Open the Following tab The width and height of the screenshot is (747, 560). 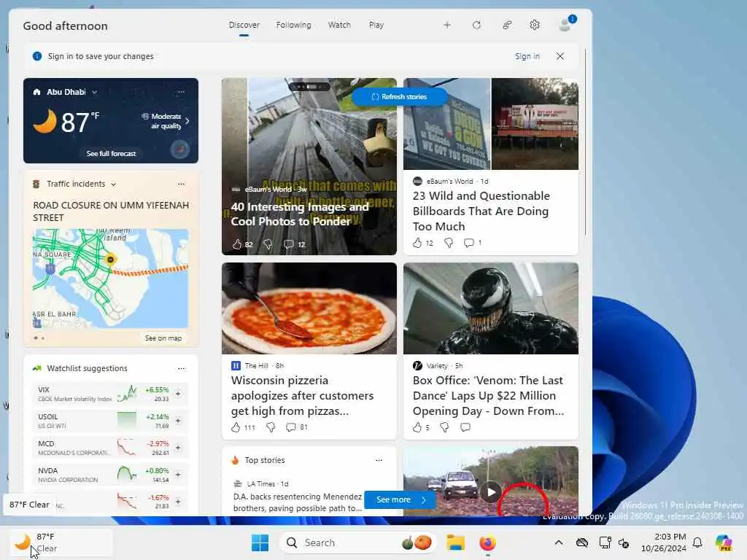(x=293, y=25)
